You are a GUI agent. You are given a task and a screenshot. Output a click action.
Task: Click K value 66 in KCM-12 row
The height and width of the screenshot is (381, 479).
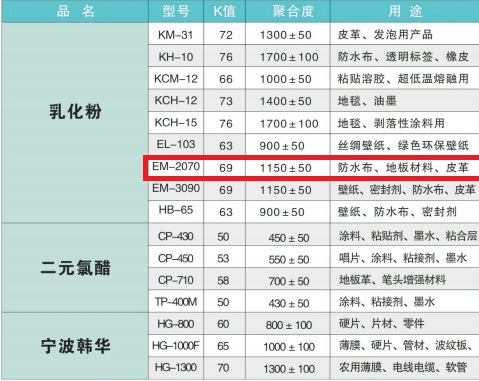coord(225,79)
